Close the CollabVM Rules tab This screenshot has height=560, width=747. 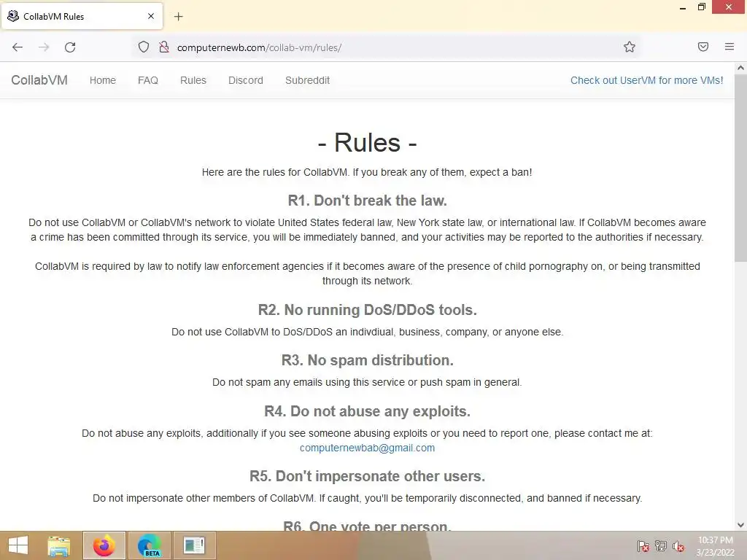151,16
